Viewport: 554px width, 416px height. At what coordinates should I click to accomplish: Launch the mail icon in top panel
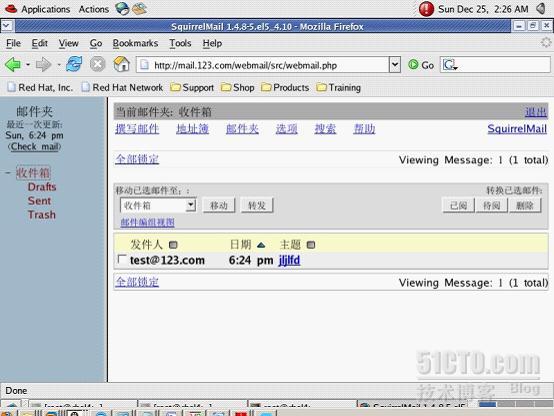(139, 8)
